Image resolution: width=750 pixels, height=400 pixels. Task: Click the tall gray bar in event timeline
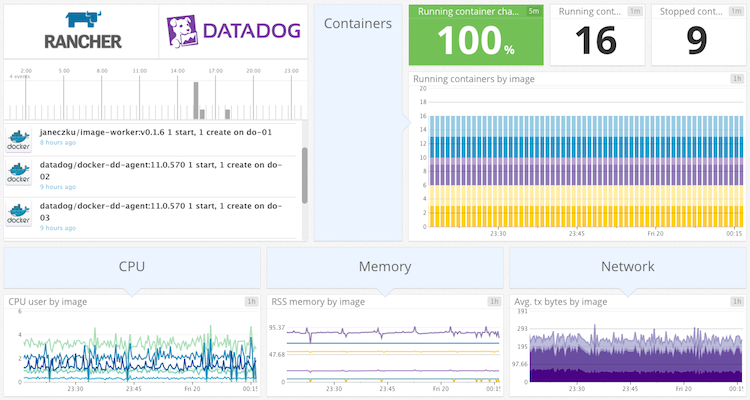[195, 100]
